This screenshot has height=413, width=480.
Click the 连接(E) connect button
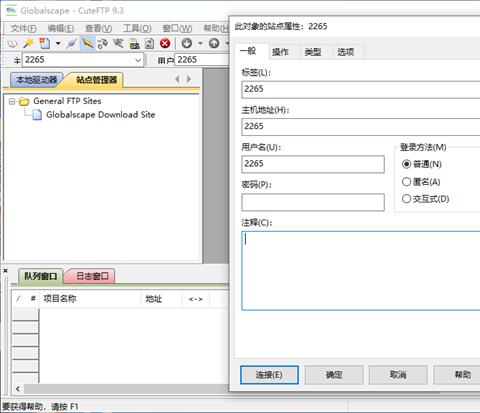pyautogui.click(x=269, y=375)
